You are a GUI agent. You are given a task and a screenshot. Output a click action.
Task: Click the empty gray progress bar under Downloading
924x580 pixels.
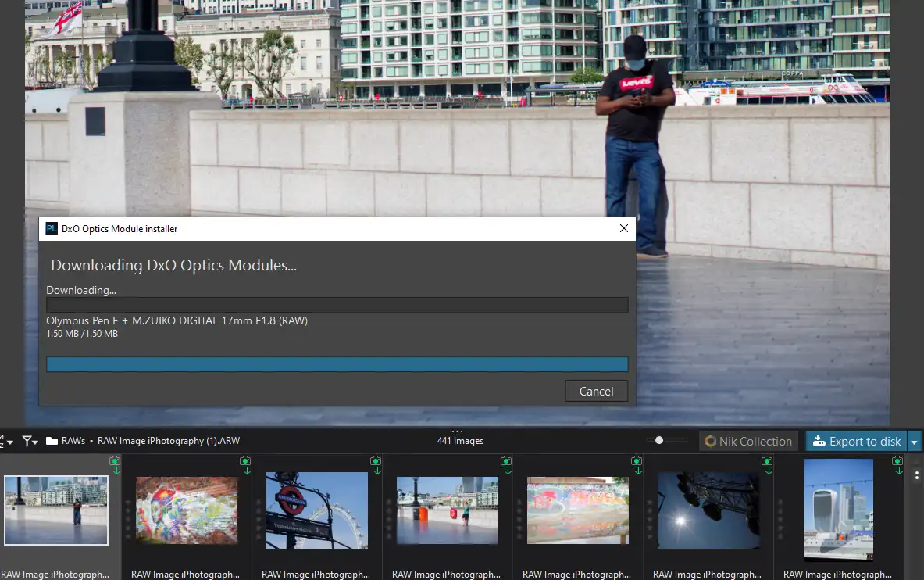point(337,305)
